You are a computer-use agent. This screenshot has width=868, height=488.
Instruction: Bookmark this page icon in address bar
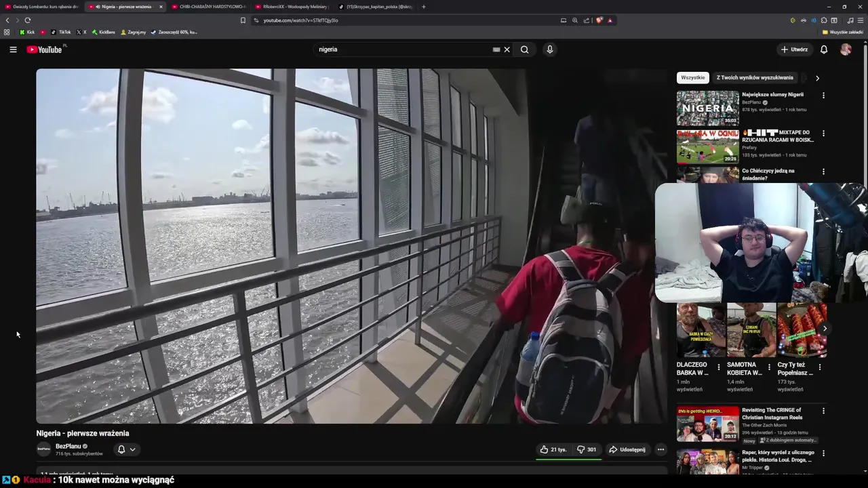coord(243,20)
